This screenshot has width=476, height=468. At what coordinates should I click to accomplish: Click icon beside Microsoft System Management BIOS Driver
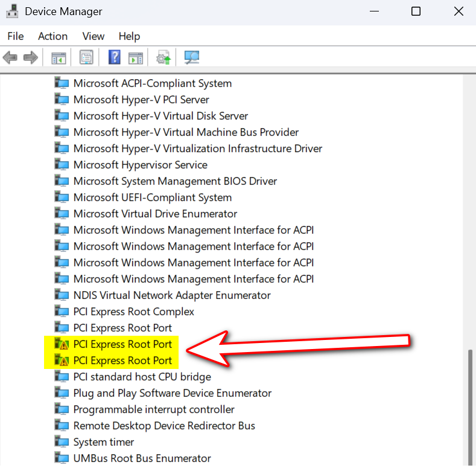[62, 181]
